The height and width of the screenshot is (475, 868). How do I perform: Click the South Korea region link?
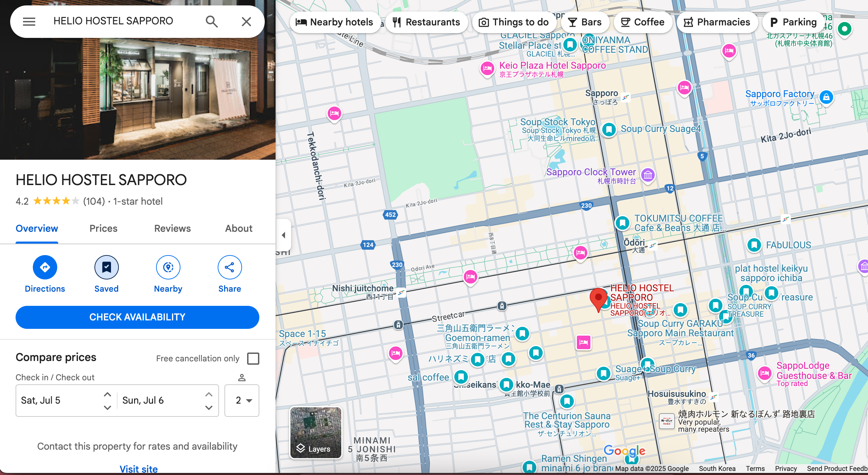[x=717, y=468]
